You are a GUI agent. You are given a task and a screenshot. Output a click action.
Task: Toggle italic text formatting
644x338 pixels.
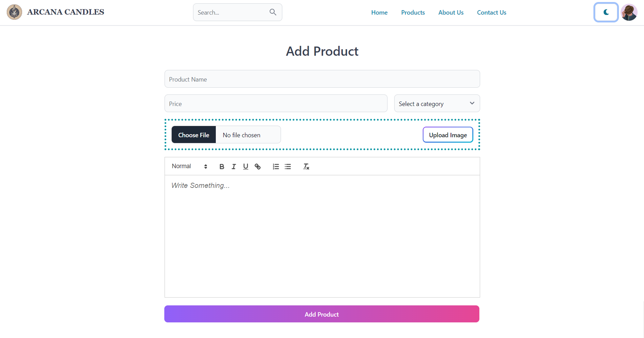[x=234, y=166]
